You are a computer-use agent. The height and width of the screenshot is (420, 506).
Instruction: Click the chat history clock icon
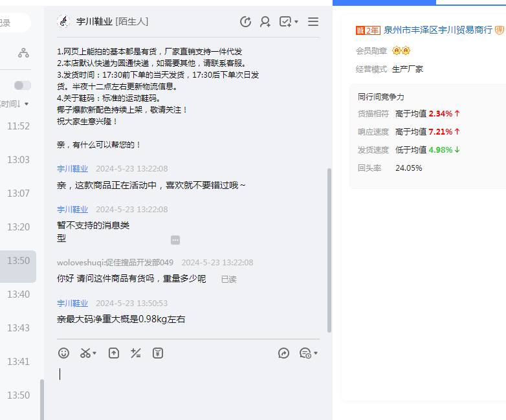[x=245, y=22]
